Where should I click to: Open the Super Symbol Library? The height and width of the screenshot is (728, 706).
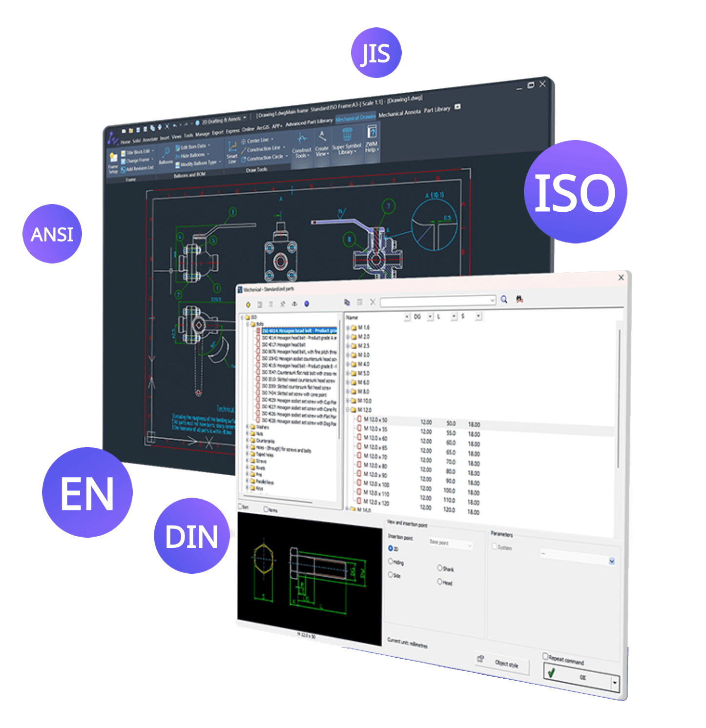point(347,141)
